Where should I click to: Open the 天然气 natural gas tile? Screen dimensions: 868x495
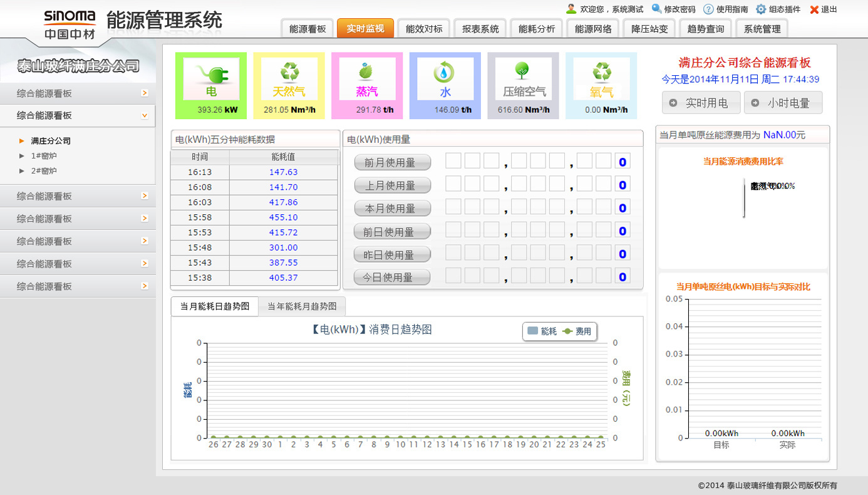[x=289, y=85]
